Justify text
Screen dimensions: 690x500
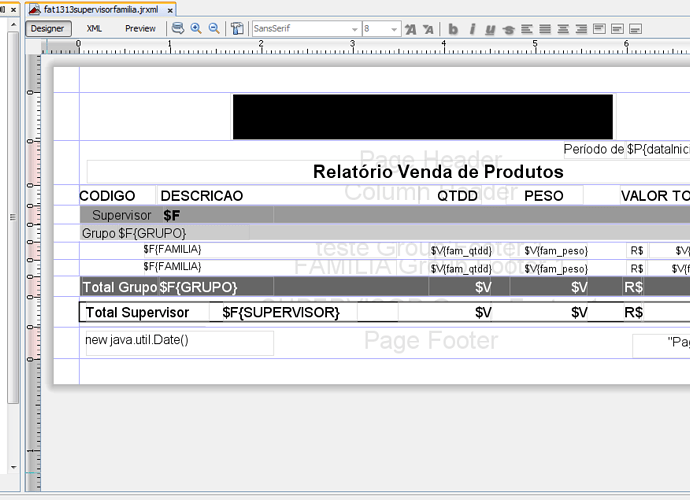tap(545, 29)
